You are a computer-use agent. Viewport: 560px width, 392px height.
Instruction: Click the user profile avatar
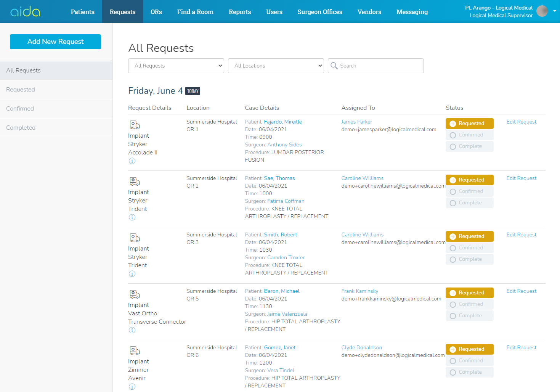[542, 11]
